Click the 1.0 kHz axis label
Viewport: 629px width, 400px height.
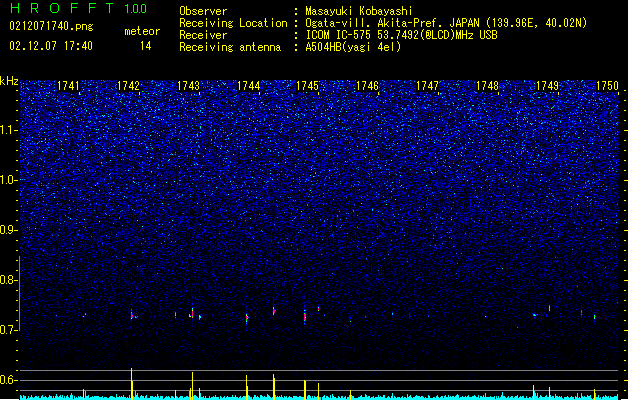[x=9, y=180]
